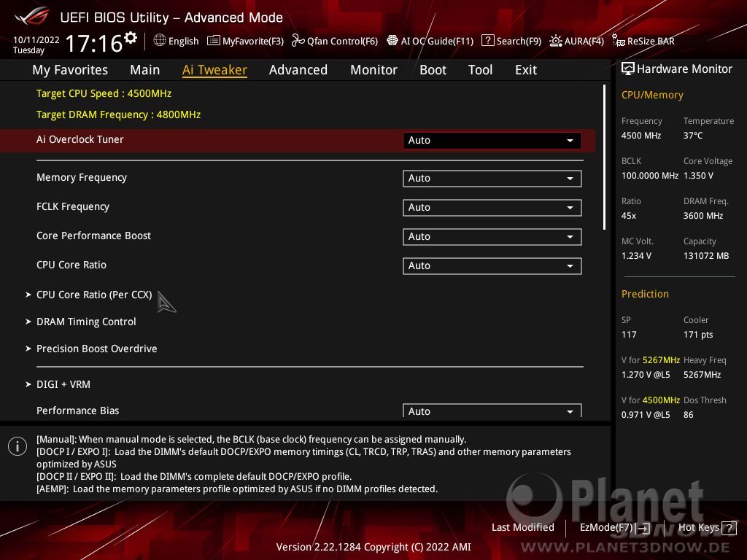Click the AI OC Guide brain icon
Screen dimensions: 747x560
coord(392,41)
